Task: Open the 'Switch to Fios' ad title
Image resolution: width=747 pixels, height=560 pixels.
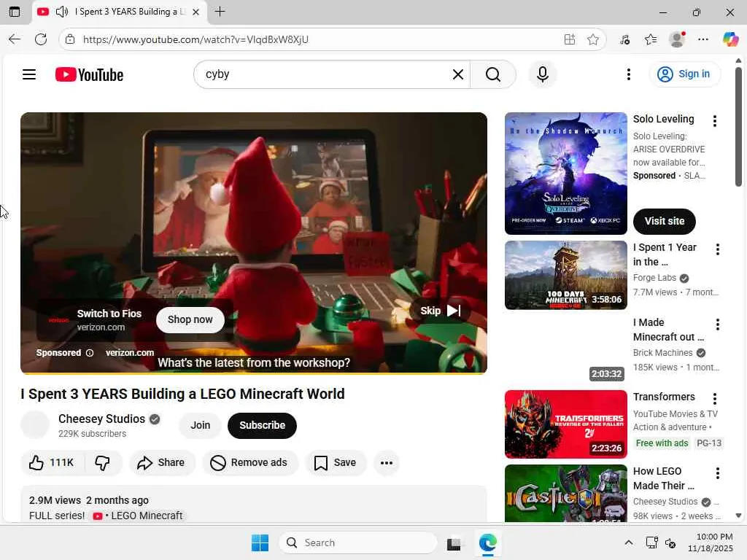Action: click(x=109, y=314)
